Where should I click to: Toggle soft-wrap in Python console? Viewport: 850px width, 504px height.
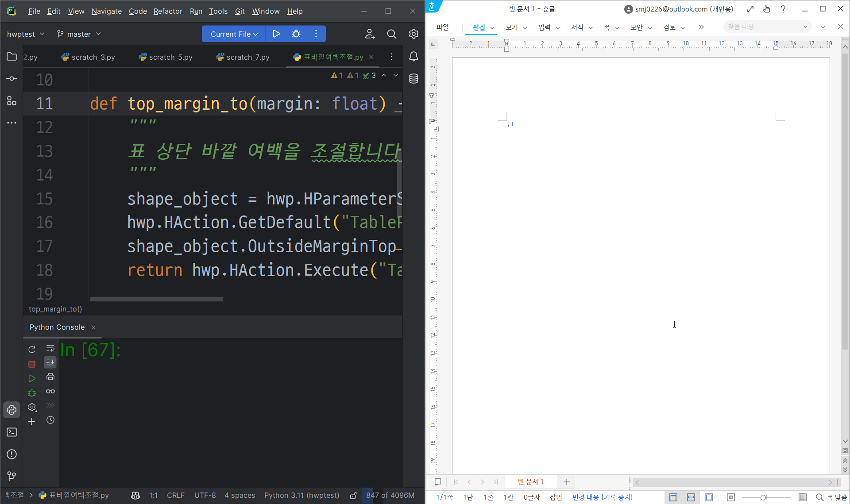(x=50, y=348)
